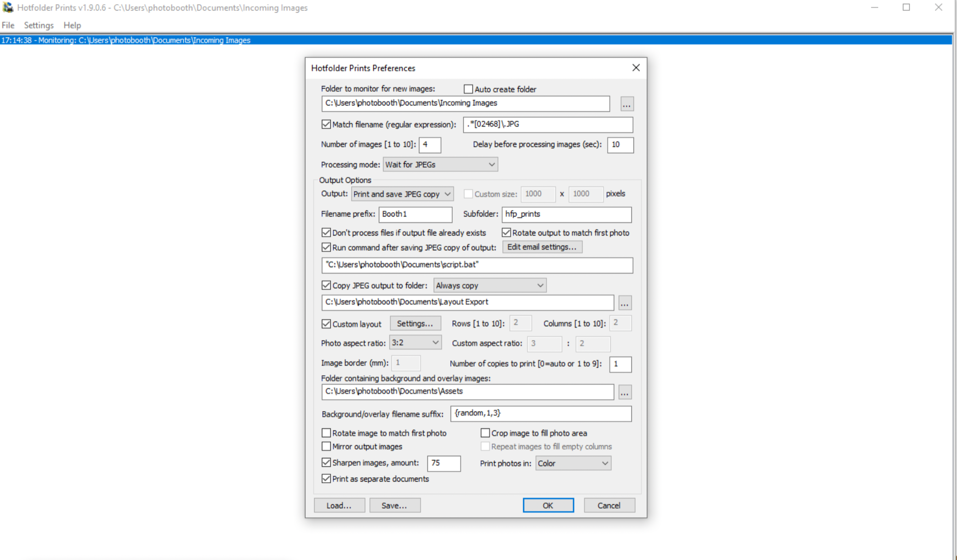Expand the Always copy dropdown
The width and height of the screenshot is (957, 560).
click(x=489, y=285)
